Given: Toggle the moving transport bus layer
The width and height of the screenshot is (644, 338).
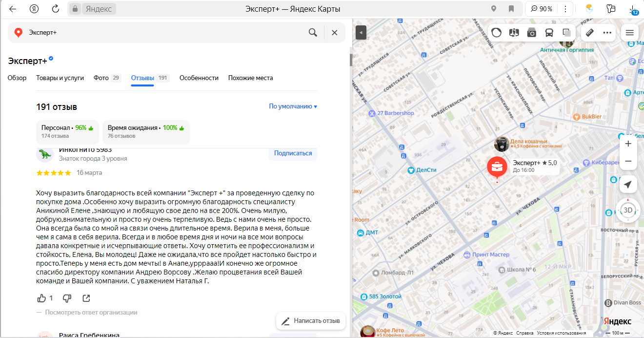Looking at the screenshot, I should tap(549, 33).
